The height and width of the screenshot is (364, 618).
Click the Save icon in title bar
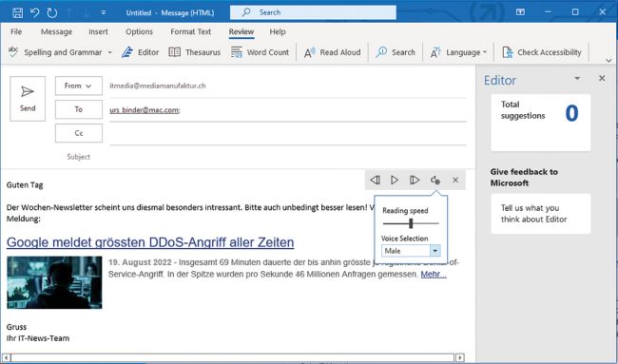coord(17,12)
